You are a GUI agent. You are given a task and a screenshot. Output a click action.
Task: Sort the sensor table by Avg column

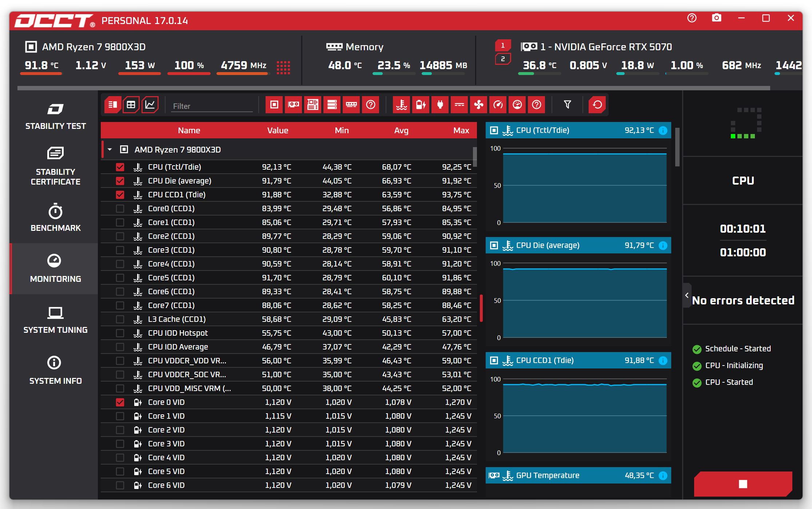pyautogui.click(x=401, y=130)
